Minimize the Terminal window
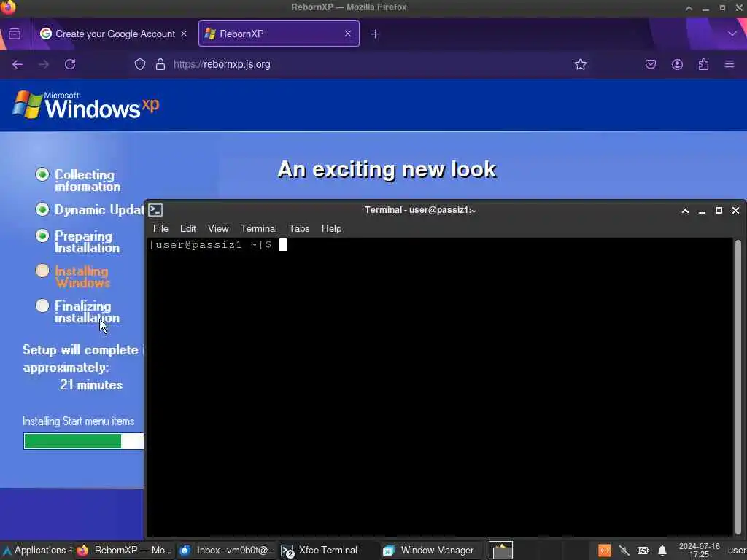The image size is (747, 560). pyautogui.click(x=702, y=211)
